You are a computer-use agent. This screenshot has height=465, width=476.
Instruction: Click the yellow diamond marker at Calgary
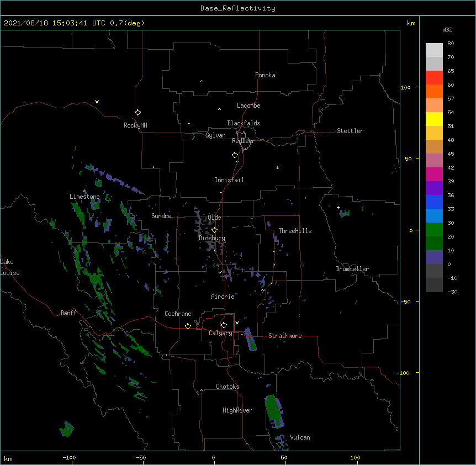(x=224, y=325)
